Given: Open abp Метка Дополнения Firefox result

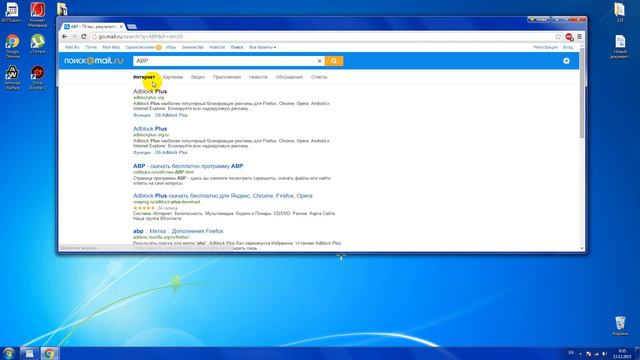Looking at the screenshot, I should coord(178,231).
